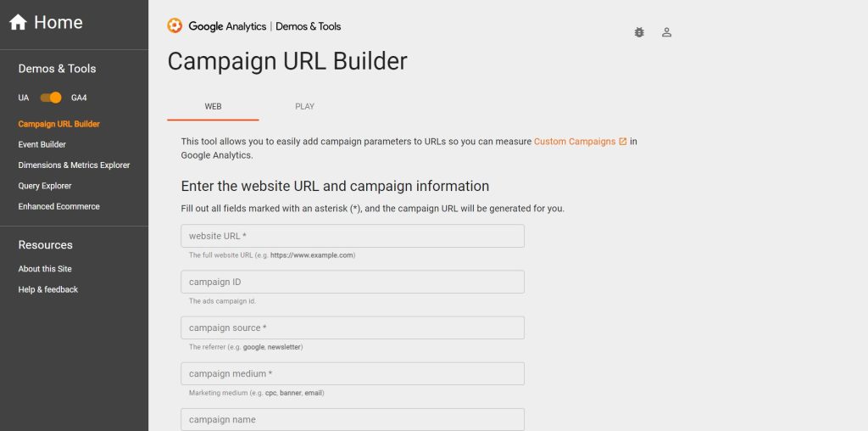Viewport: 868px width, 431px height.
Task: Switch to the PLAY tab
Action: 304,106
